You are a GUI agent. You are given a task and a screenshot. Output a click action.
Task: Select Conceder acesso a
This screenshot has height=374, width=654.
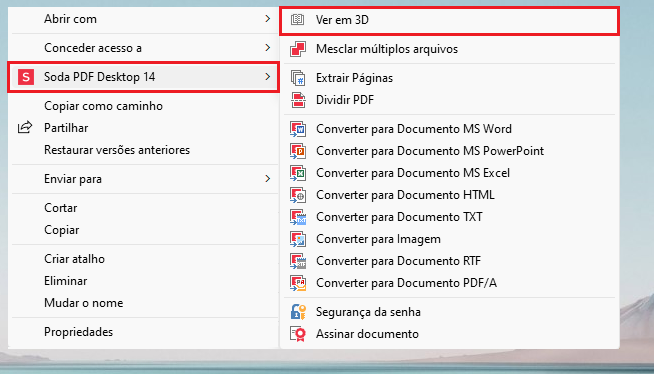click(143, 48)
